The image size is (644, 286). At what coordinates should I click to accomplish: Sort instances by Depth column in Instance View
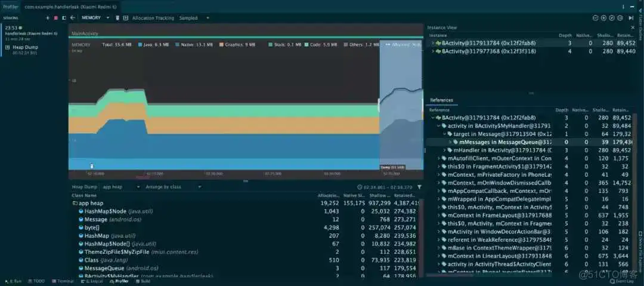(565, 35)
